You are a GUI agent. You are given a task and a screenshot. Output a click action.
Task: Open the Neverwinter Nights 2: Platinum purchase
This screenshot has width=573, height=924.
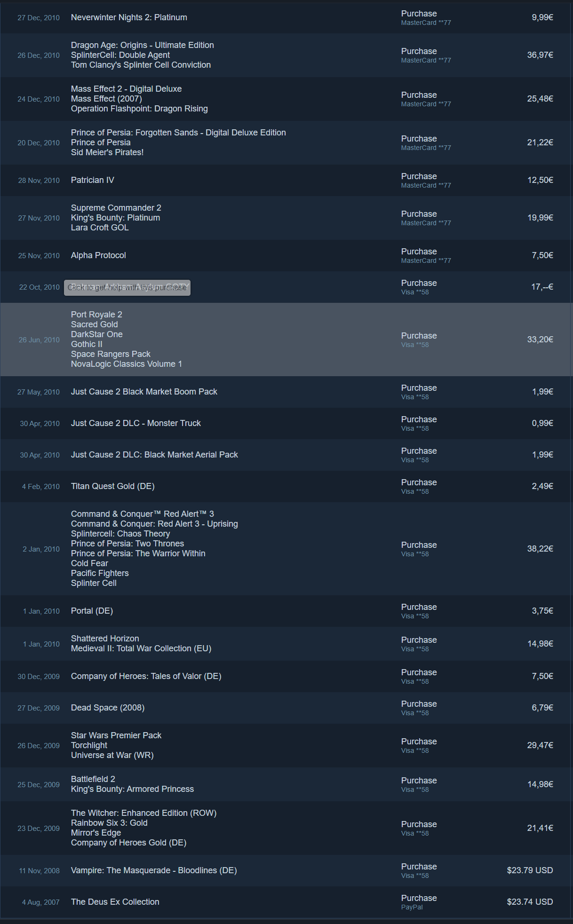(x=286, y=18)
